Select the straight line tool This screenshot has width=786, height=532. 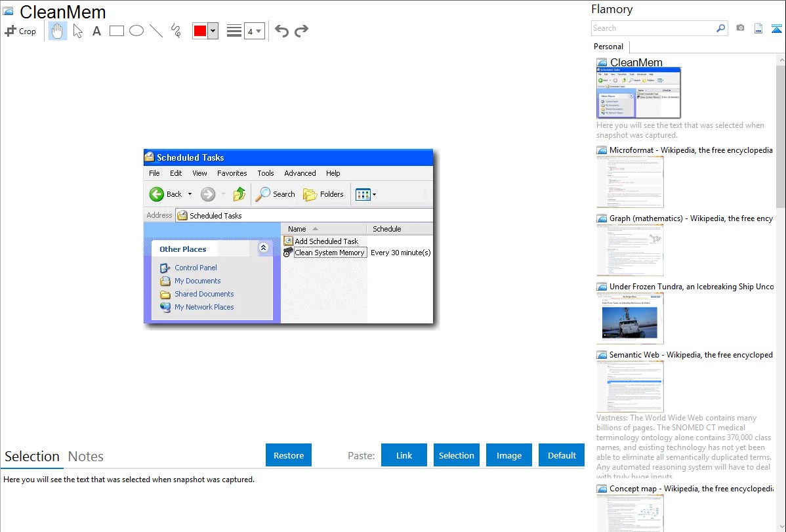(x=156, y=31)
